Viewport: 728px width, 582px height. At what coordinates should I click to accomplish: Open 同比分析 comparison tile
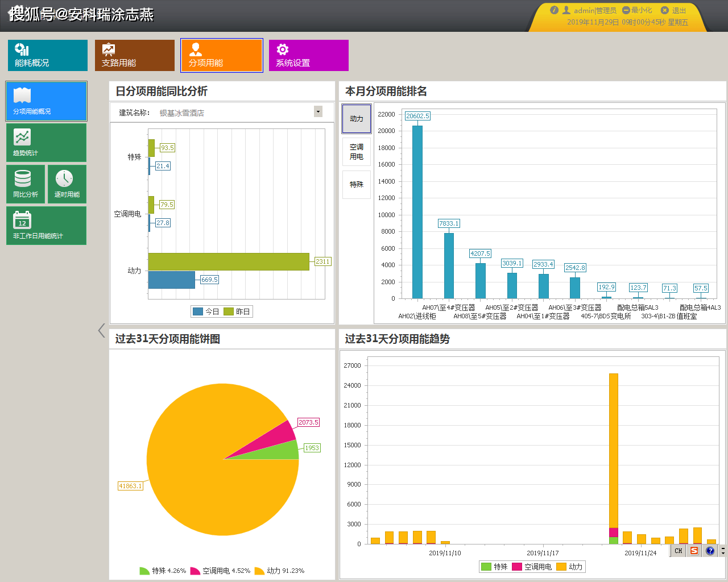pyautogui.click(x=26, y=184)
